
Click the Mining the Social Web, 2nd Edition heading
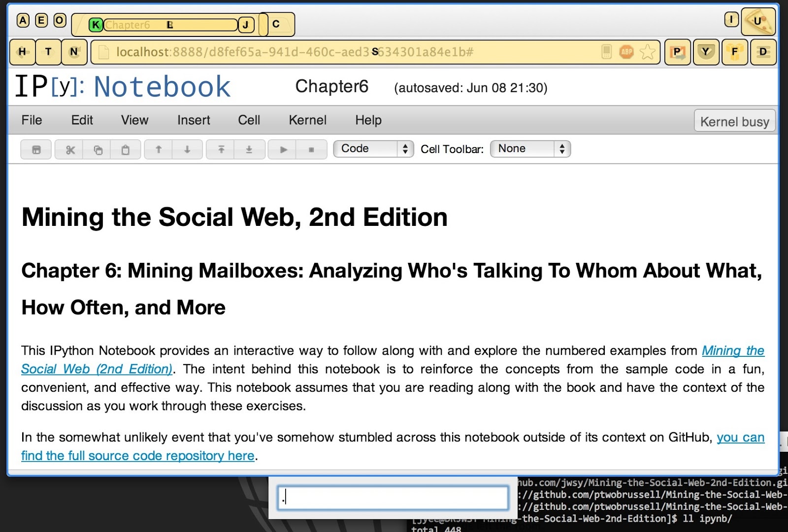pos(235,218)
